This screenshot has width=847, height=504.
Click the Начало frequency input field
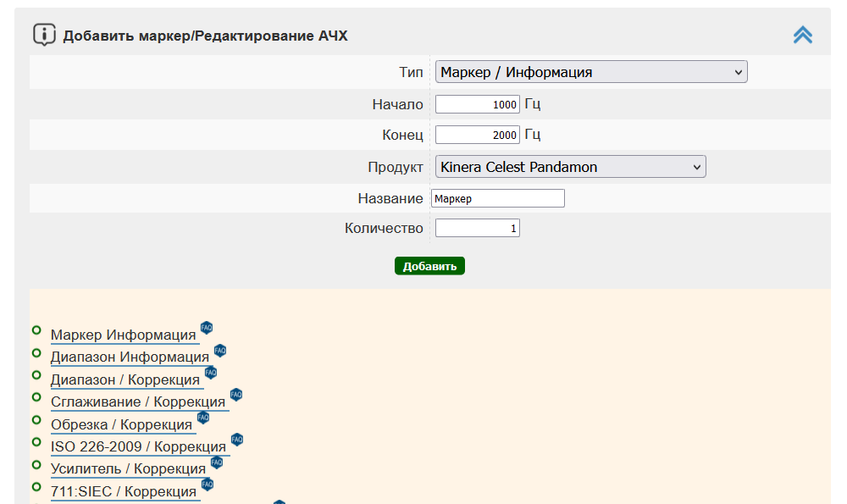coord(477,105)
